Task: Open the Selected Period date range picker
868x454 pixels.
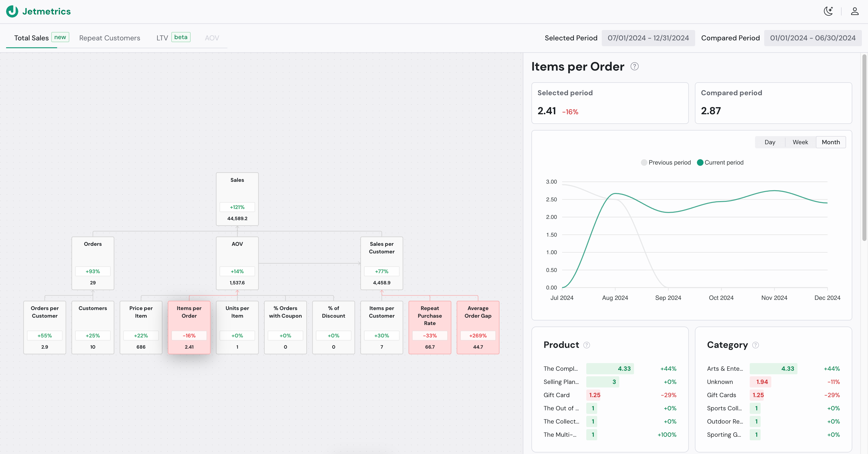Action: (648, 38)
